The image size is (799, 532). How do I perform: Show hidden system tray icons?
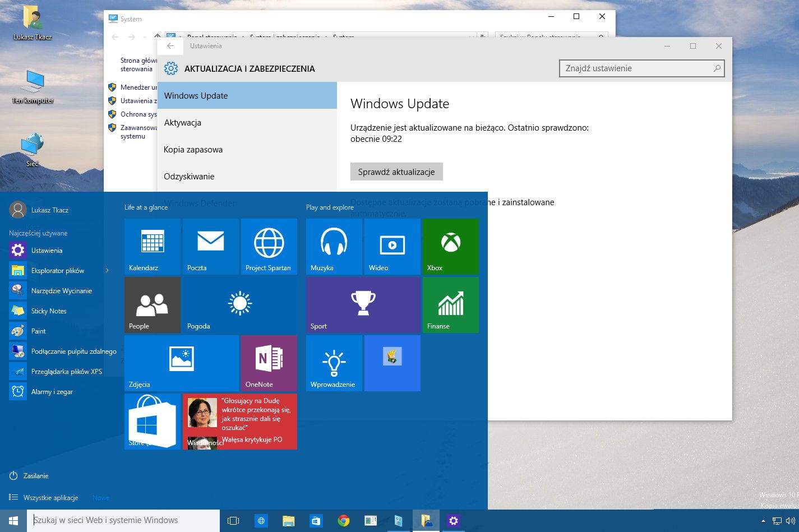763,521
